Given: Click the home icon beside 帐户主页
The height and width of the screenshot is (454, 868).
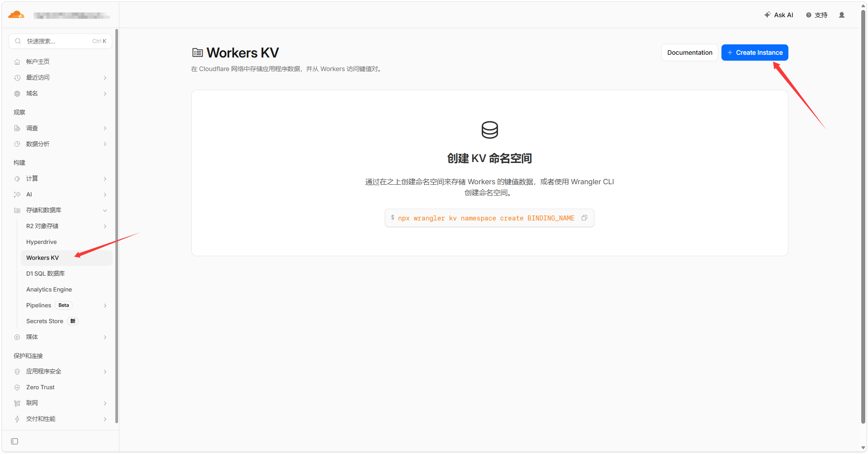Looking at the screenshot, I should [x=17, y=62].
